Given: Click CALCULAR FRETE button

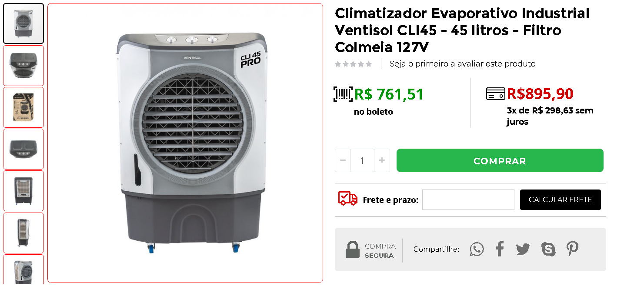Looking at the screenshot, I should tap(561, 200).
